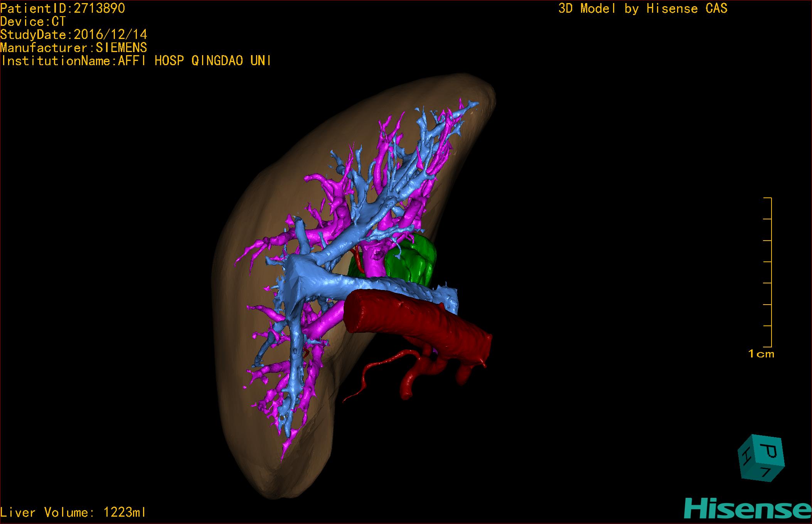Click the InstitutionName AFFI HOSP QINGDAO UNI text
The height and width of the screenshot is (524, 812).
136,61
